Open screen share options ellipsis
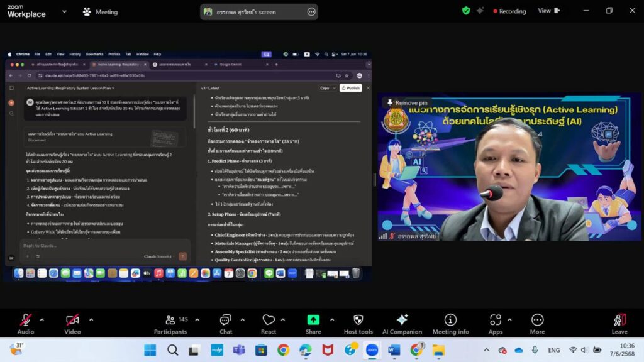 point(311,12)
